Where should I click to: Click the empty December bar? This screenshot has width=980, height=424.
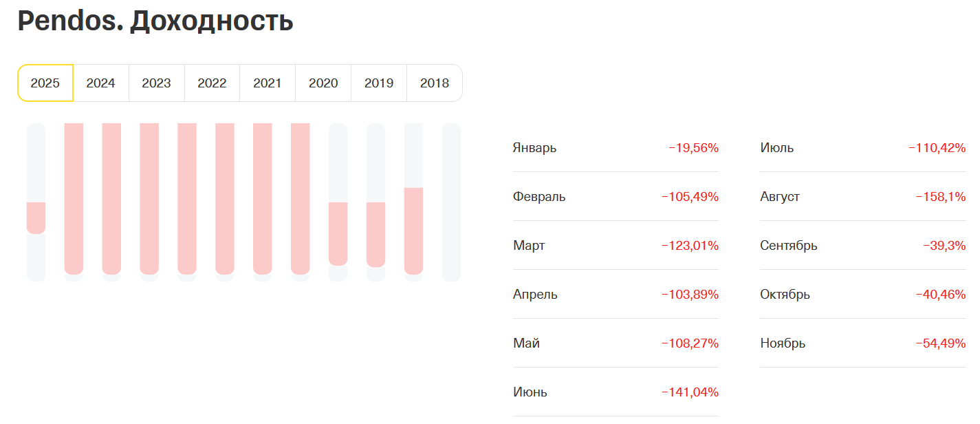451,202
